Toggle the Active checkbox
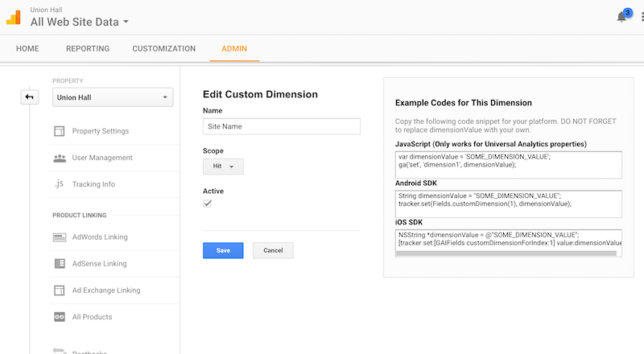The width and height of the screenshot is (644, 354). [208, 204]
